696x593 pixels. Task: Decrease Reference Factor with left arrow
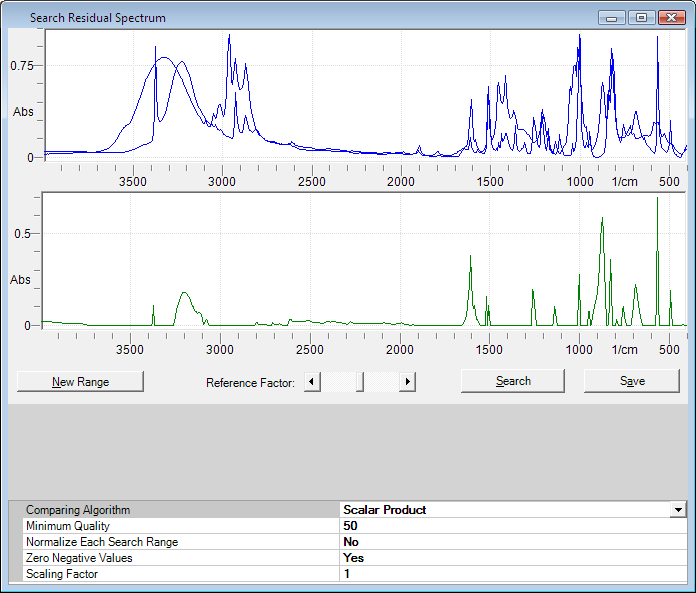pyautogui.click(x=312, y=381)
